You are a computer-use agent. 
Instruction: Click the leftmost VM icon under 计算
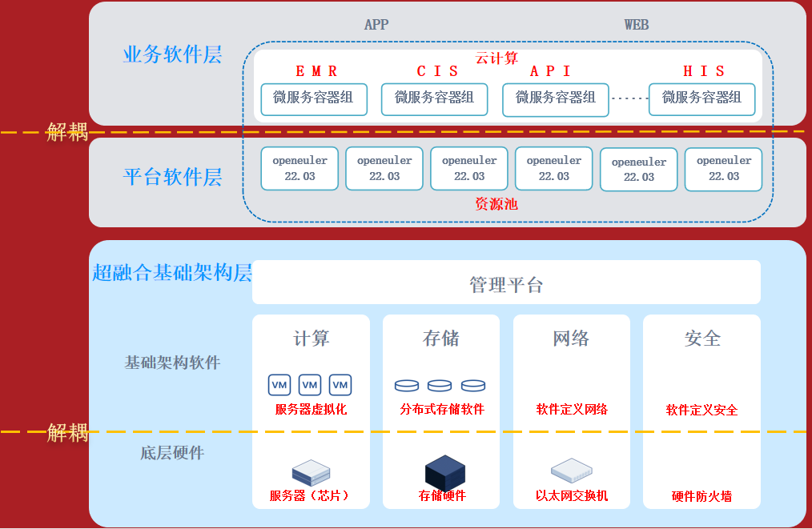pyautogui.click(x=279, y=385)
